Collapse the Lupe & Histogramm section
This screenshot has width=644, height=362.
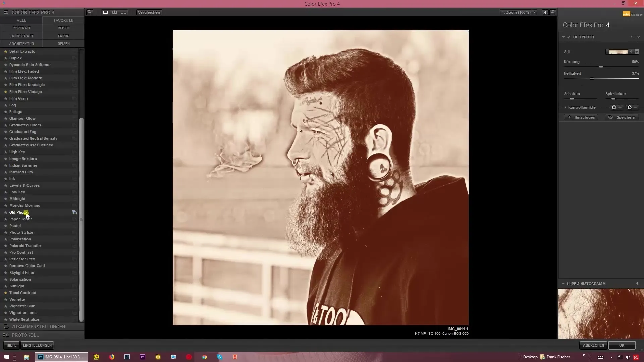click(x=563, y=284)
